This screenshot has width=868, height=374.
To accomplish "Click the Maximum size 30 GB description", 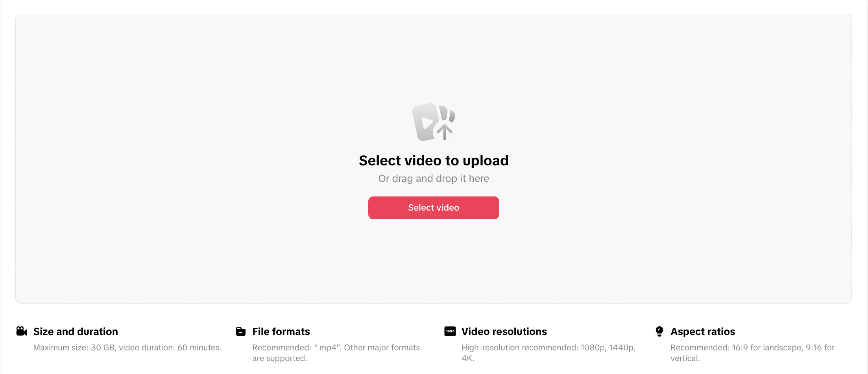I will tap(127, 348).
